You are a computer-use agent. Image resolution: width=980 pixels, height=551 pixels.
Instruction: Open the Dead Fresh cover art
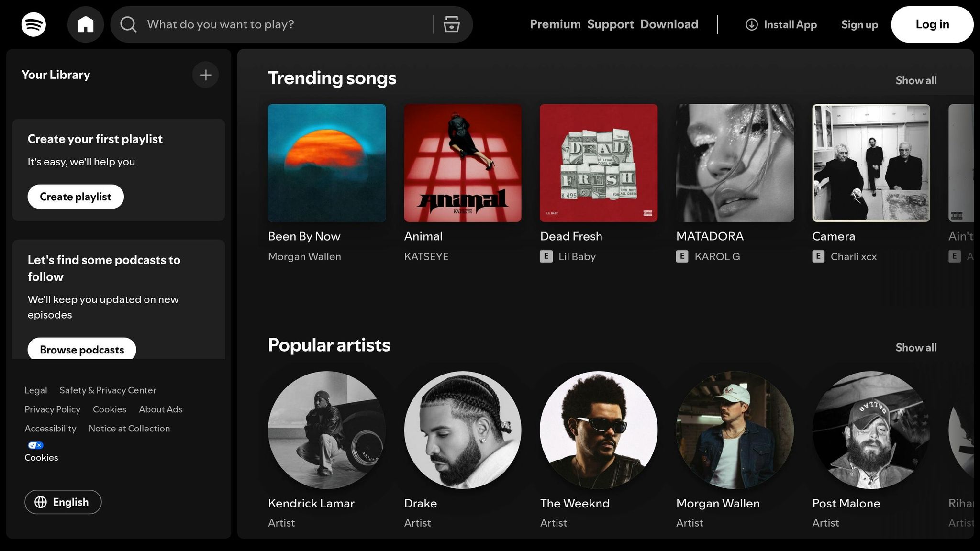[x=599, y=163]
